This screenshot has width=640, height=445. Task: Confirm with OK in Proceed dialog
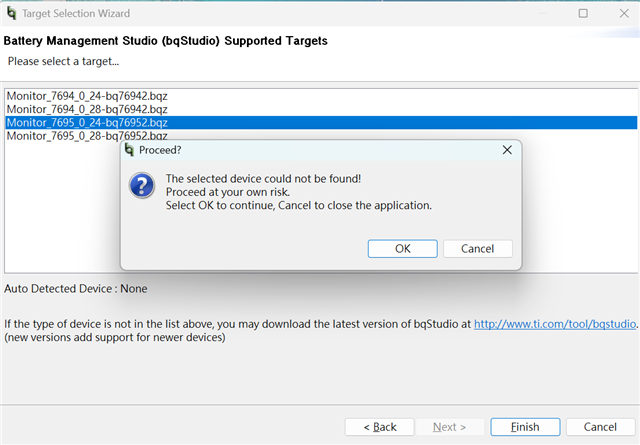pyautogui.click(x=402, y=249)
